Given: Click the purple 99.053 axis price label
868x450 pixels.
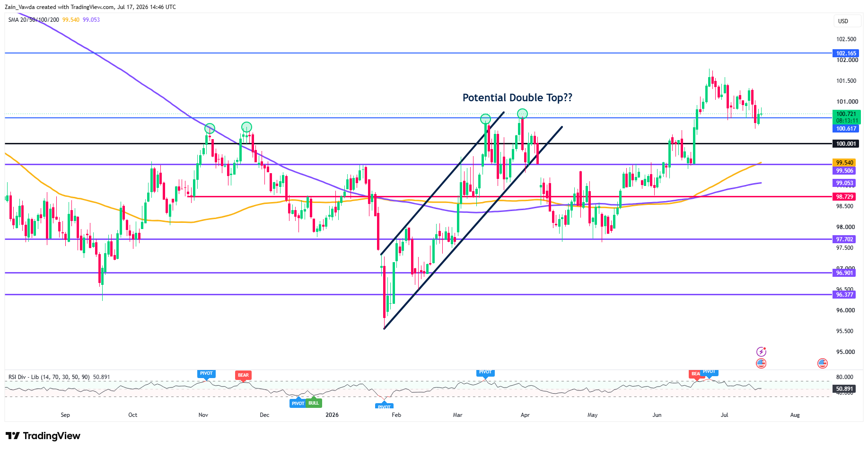Looking at the screenshot, I should coord(844,183).
